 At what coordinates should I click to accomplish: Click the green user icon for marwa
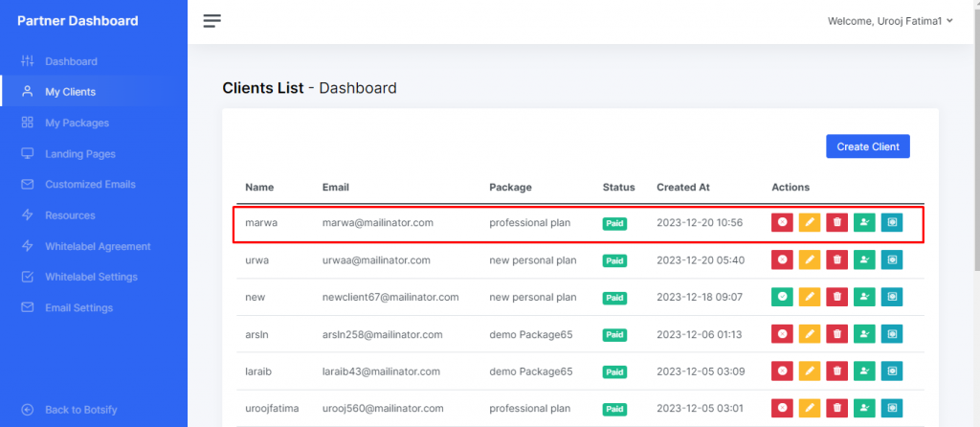click(864, 222)
